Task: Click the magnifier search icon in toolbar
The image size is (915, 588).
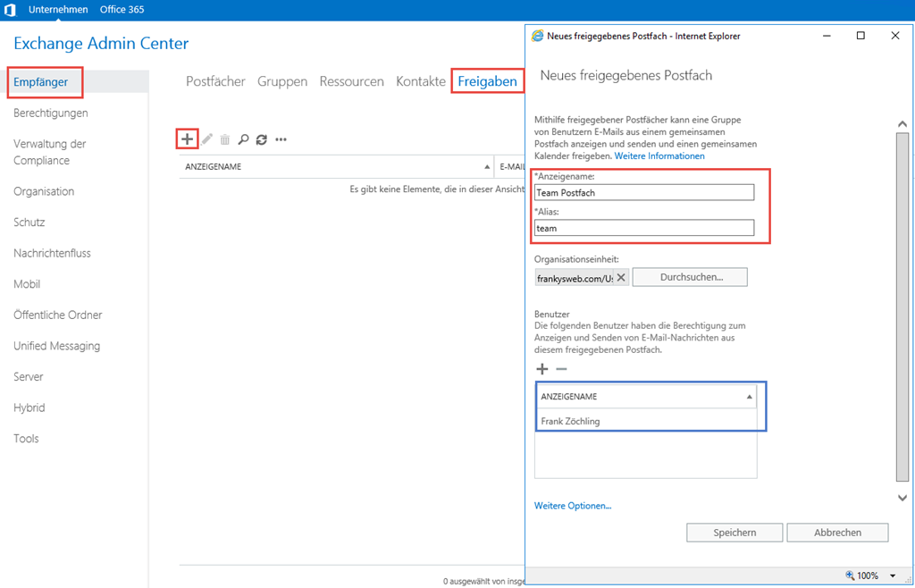Action: pyautogui.click(x=243, y=139)
